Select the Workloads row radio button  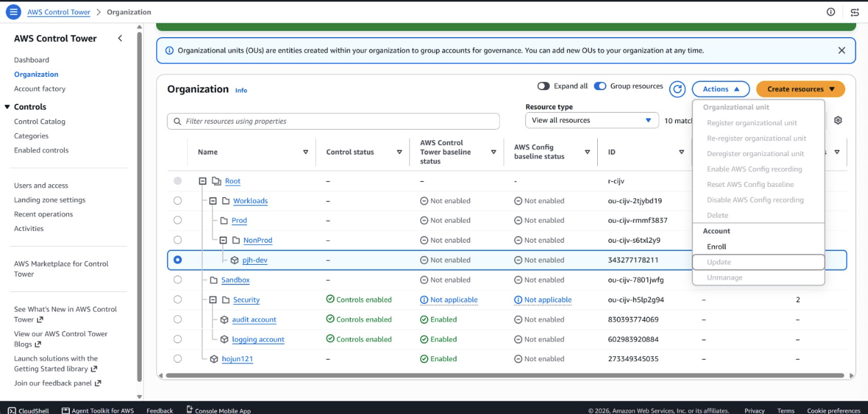click(178, 201)
